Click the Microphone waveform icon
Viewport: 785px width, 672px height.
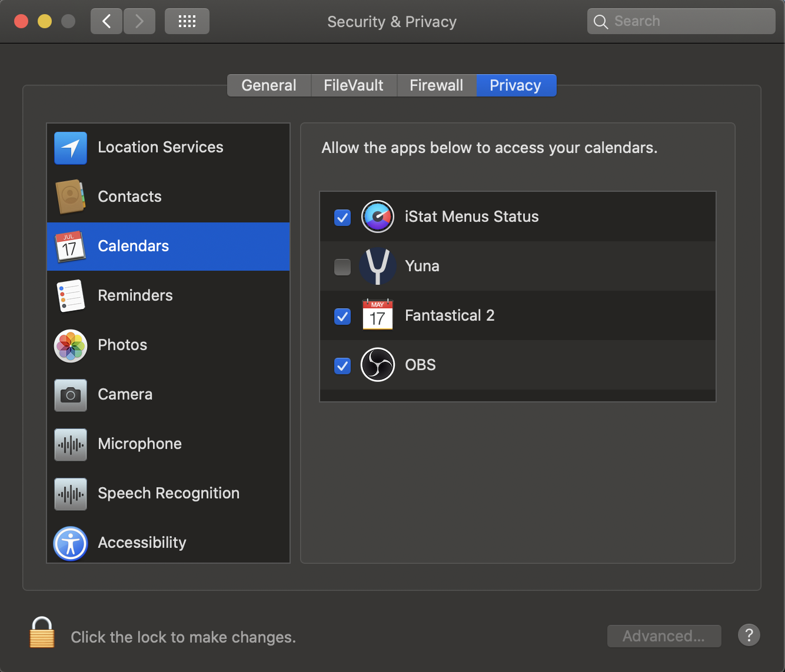point(71,444)
